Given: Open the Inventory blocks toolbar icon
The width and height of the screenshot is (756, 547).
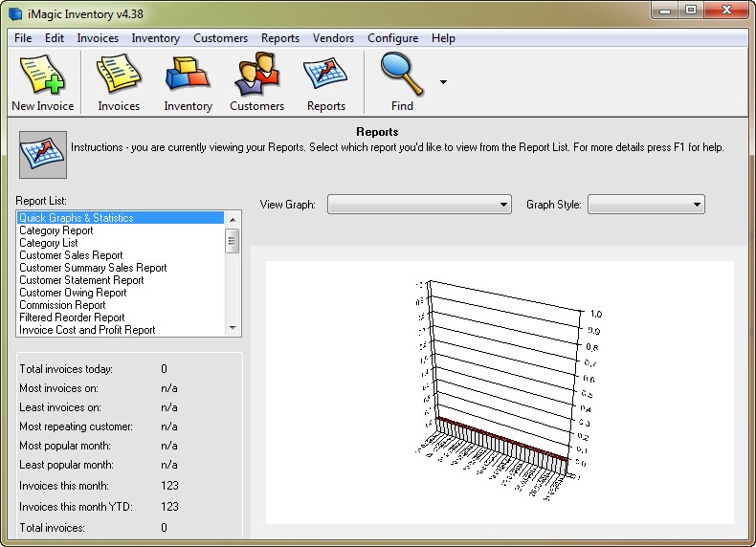Looking at the screenshot, I should 188,74.
